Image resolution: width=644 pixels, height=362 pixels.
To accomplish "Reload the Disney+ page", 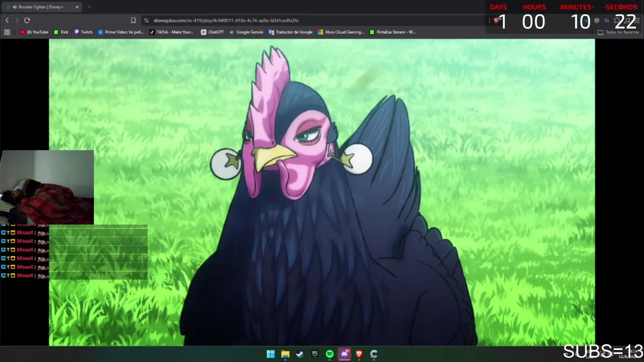I will [27, 20].
